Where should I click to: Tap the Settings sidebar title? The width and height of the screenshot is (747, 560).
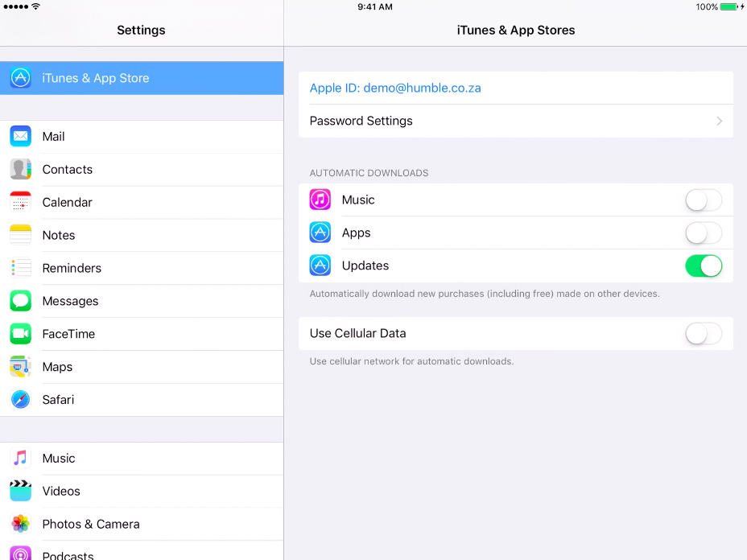point(141,30)
